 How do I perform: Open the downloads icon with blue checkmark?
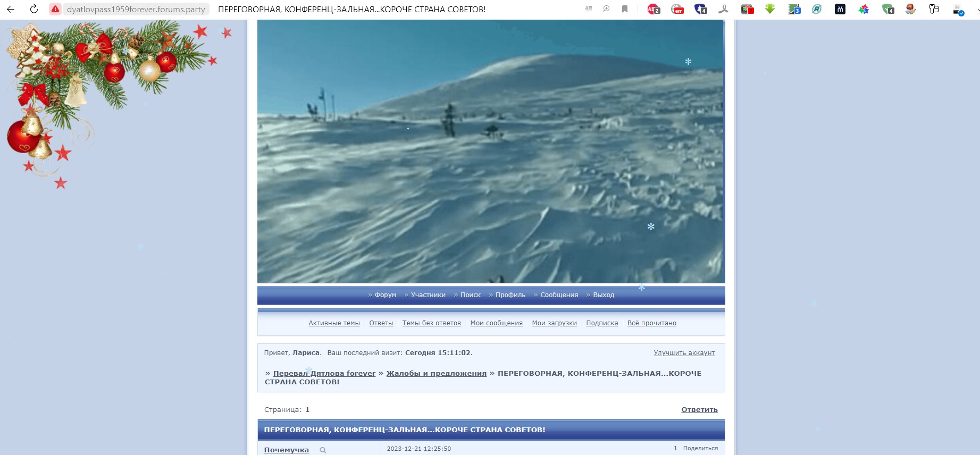958,10
